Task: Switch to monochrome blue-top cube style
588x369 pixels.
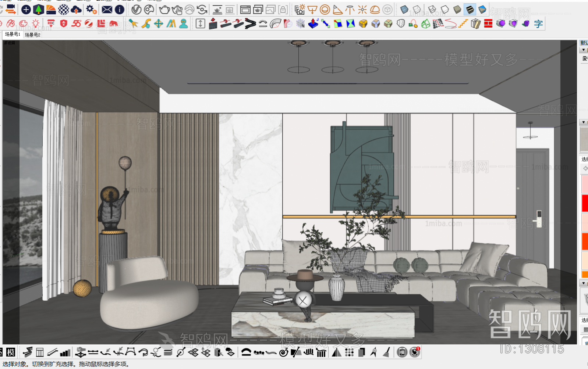Action: 482,10
